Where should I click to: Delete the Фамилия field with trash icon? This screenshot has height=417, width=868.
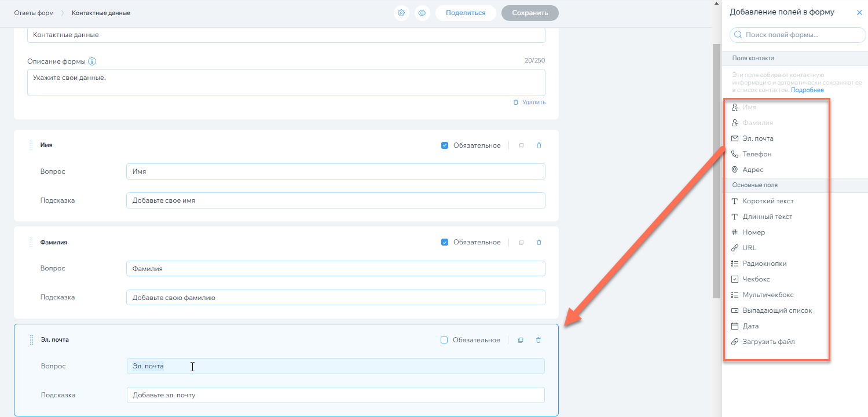pos(539,242)
